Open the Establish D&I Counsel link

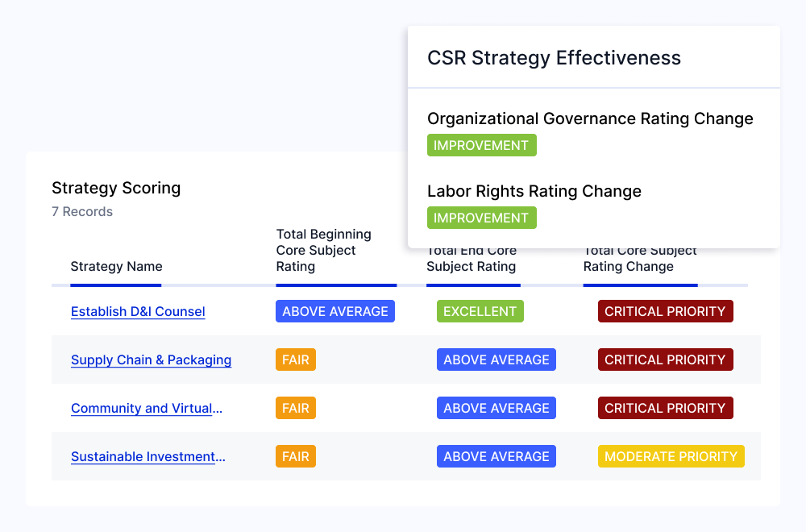click(138, 311)
